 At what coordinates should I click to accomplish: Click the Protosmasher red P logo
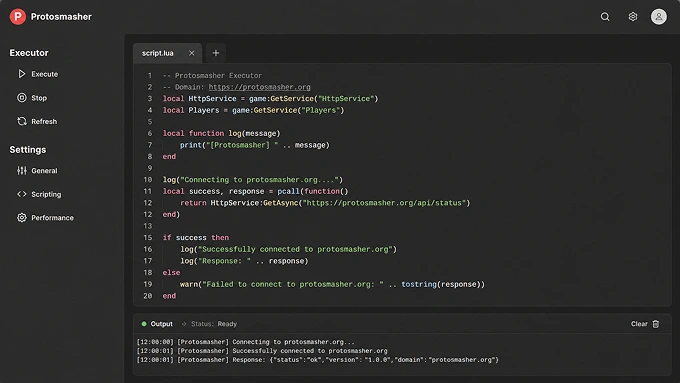pos(18,16)
